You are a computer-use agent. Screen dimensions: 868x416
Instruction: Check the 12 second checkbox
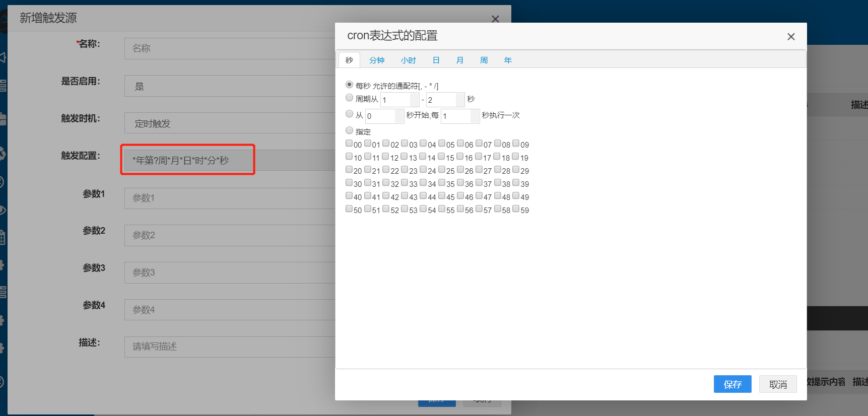385,157
